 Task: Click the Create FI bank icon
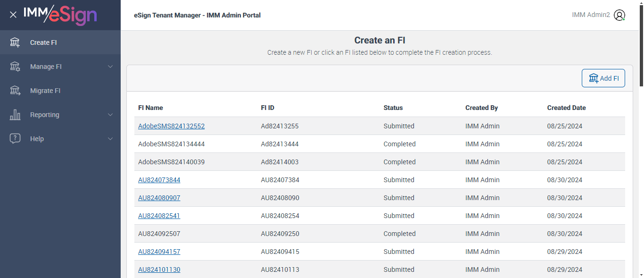point(15,42)
